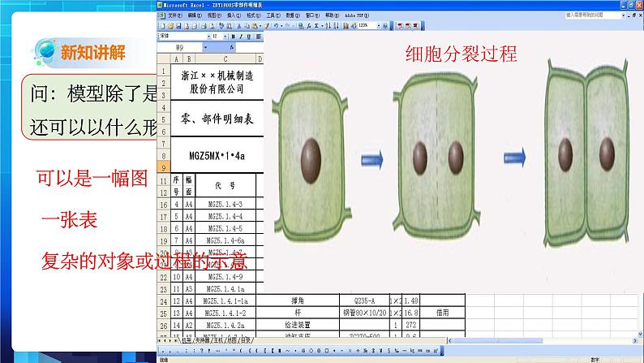Click the multiplication symbol in bottom toolbar
This screenshot has height=363, width=644.
tap(350, 351)
